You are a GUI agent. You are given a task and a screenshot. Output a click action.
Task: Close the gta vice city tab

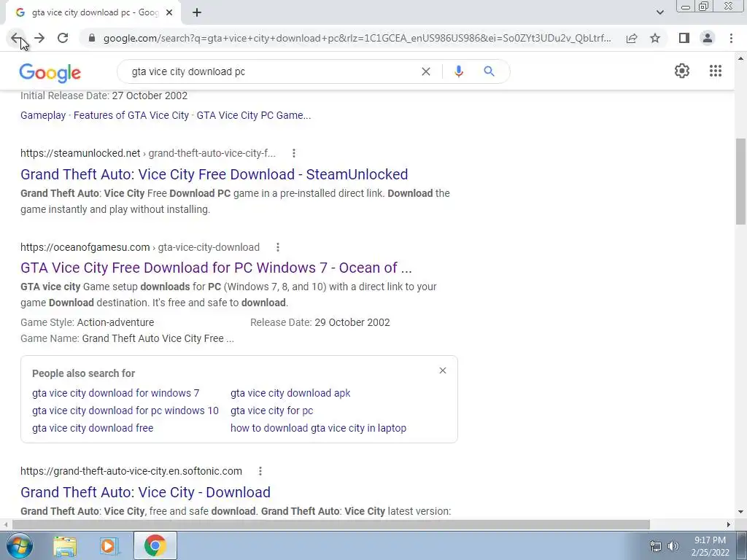[169, 13]
